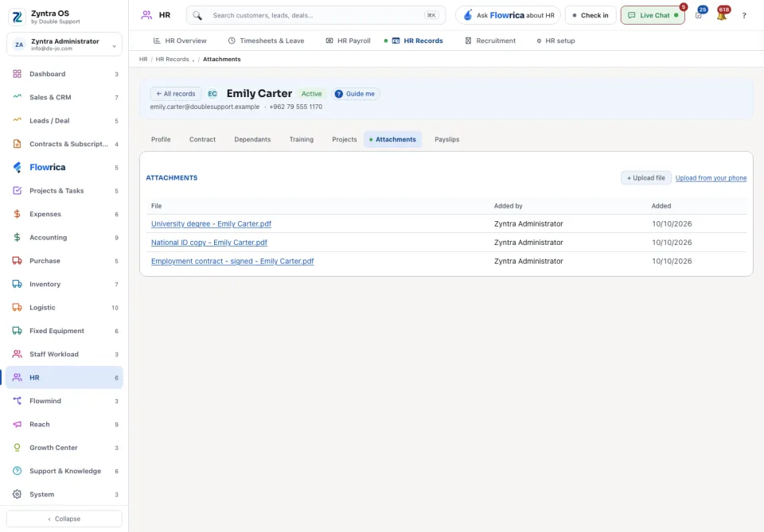The width and height of the screenshot is (764, 532).
Task: Open the tasks checklist icon with badge 25
Action: (x=699, y=15)
